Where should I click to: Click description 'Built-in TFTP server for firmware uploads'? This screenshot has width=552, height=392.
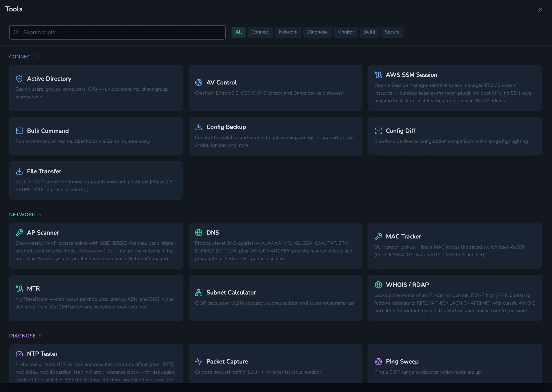94,186
